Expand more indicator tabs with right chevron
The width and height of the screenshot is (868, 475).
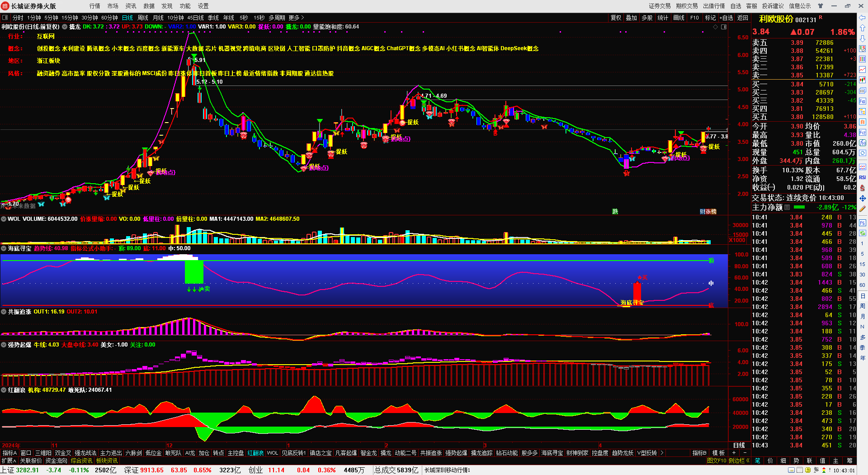click(x=662, y=453)
